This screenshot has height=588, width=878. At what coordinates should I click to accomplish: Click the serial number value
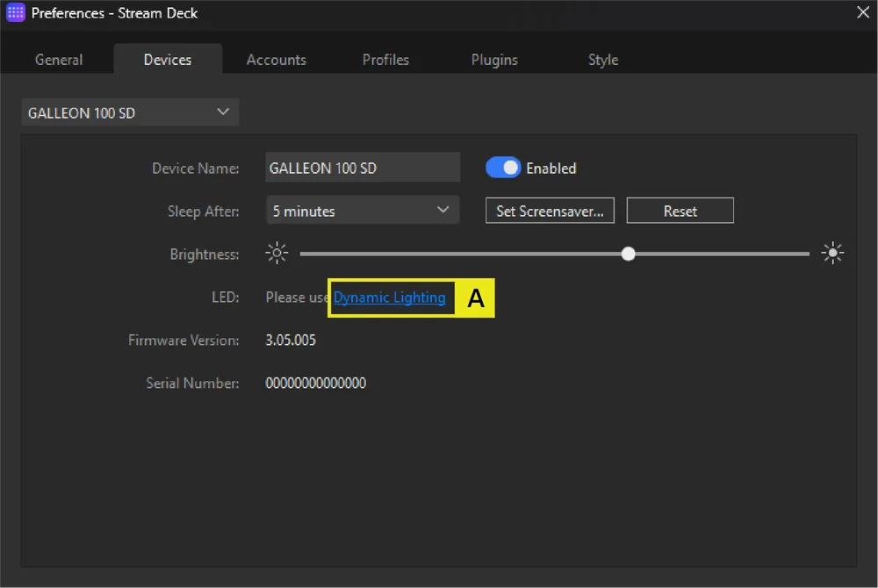(315, 384)
